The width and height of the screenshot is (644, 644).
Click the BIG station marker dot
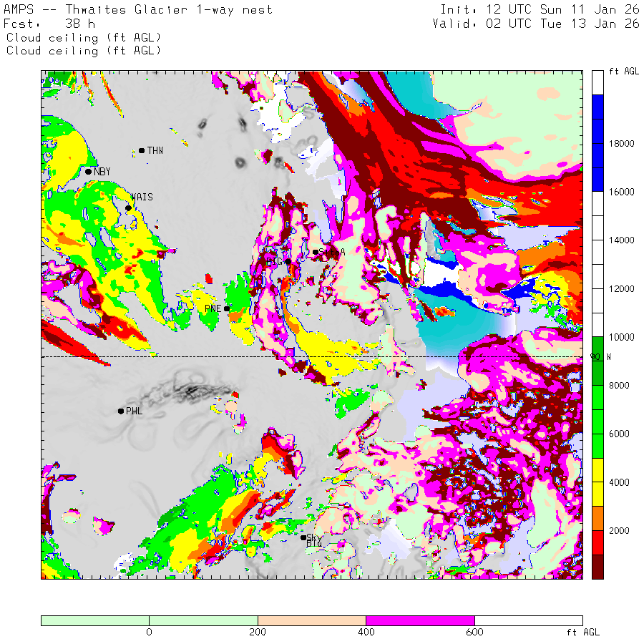click(288, 262)
